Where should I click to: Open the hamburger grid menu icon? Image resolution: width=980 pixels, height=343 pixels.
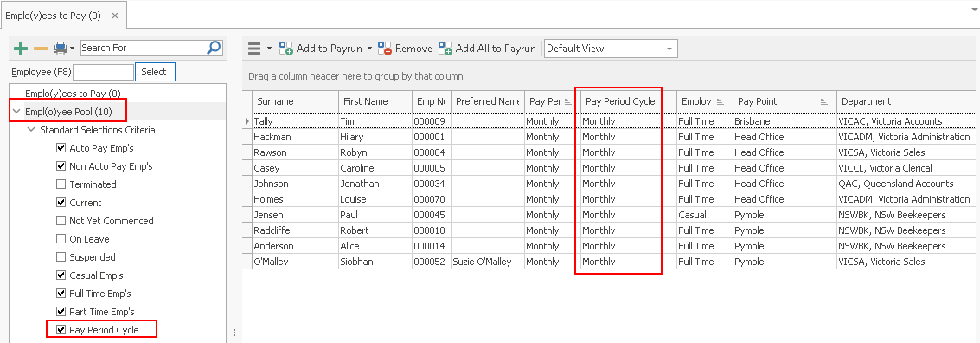(x=254, y=49)
